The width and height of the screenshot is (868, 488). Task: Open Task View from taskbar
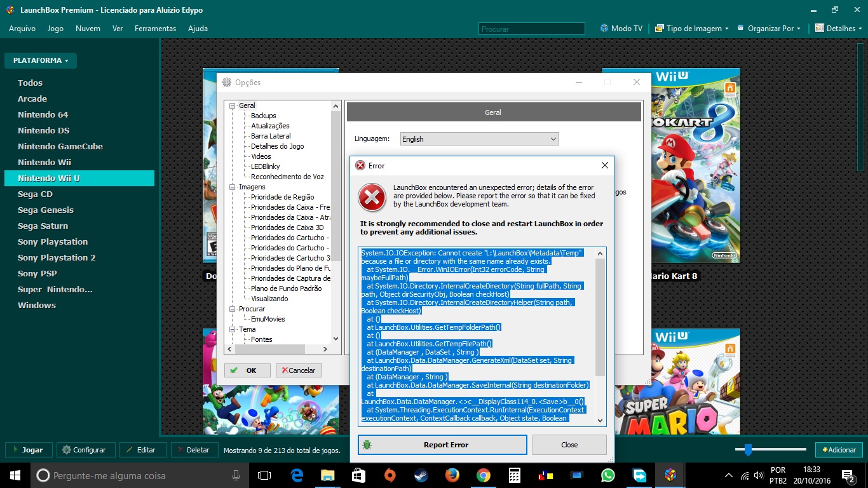pyautogui.click(x=264, y=475)
